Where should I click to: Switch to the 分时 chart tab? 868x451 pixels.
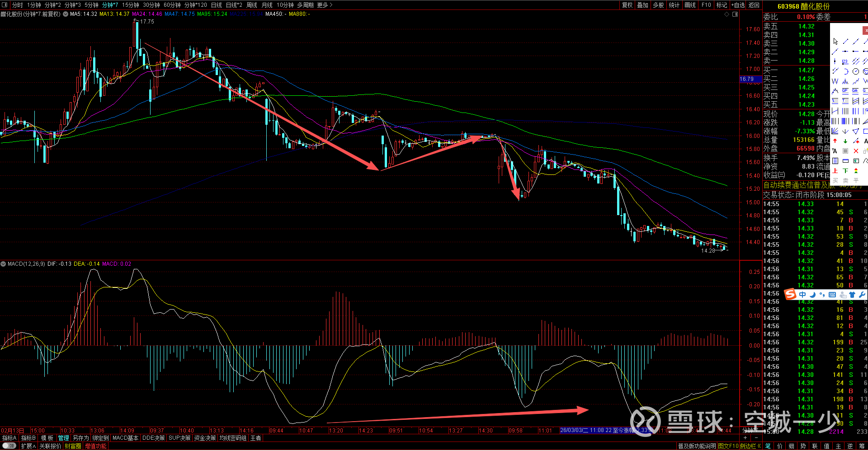(x=17, y=5)
